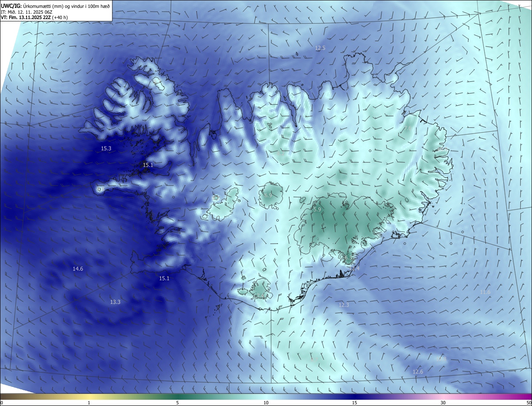
Task: Click the 13.3 value label on the map
Action: (115, 302)
